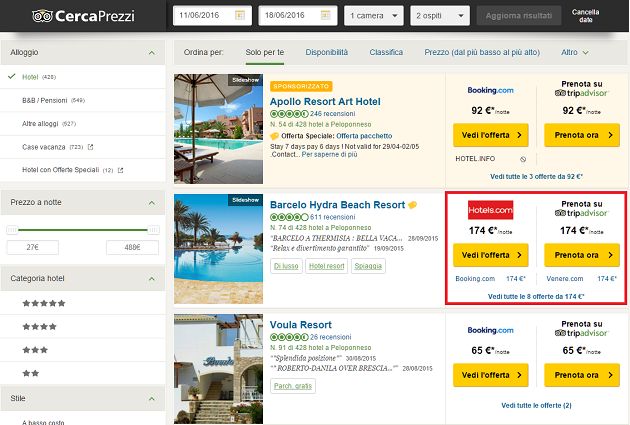This screenshot has width=630, height=425.
Task: Open Slideshow on Apollo Resort photo
Action: pyautogui.click(x=245, y=80)
